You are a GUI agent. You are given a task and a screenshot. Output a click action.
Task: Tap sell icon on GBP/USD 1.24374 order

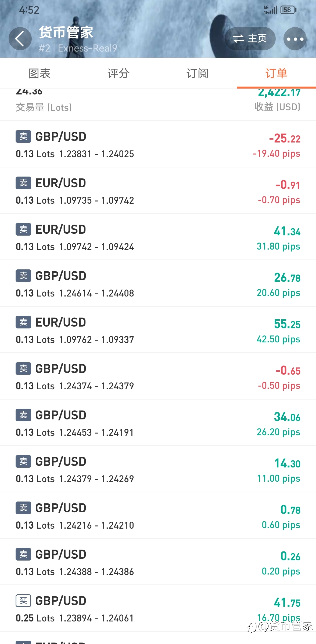coord(23,368)
